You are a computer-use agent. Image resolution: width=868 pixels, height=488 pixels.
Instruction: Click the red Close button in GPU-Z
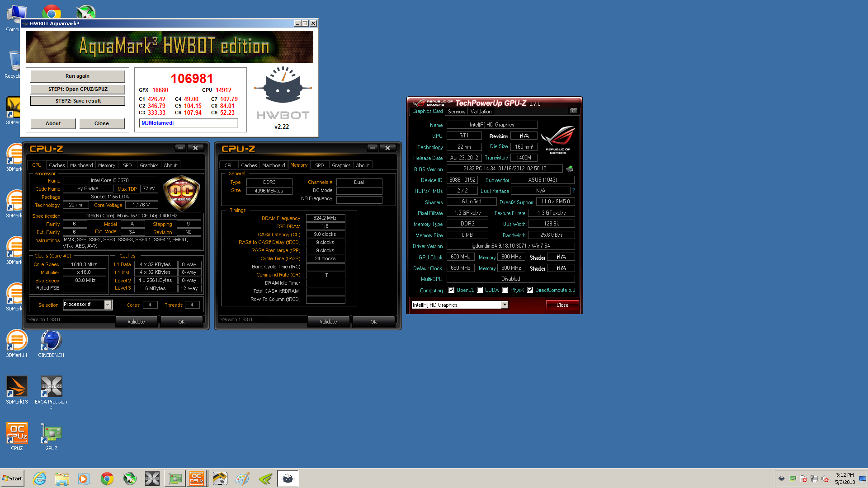(562, 305)
